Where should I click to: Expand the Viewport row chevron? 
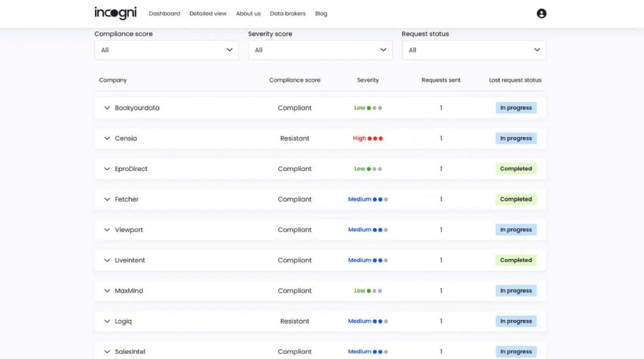coord(107,230)
